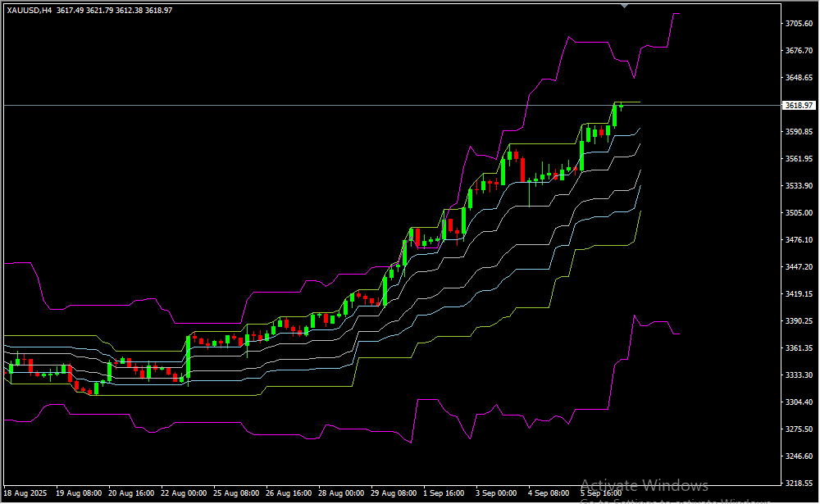Click the 26 Aug 16:00 time label
Image resolution: width=820 pixels, height=504 pixels.
[288, 494]
